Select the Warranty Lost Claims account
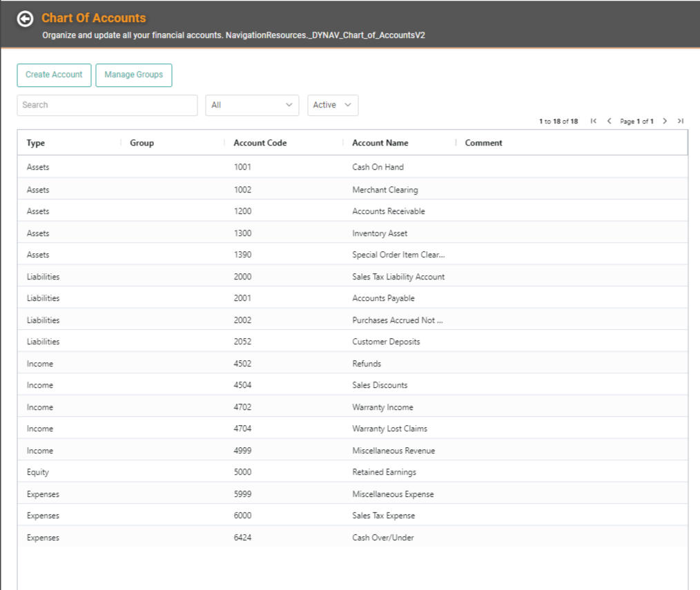This screenshot has width=700, height=590. tap(390, 429)
